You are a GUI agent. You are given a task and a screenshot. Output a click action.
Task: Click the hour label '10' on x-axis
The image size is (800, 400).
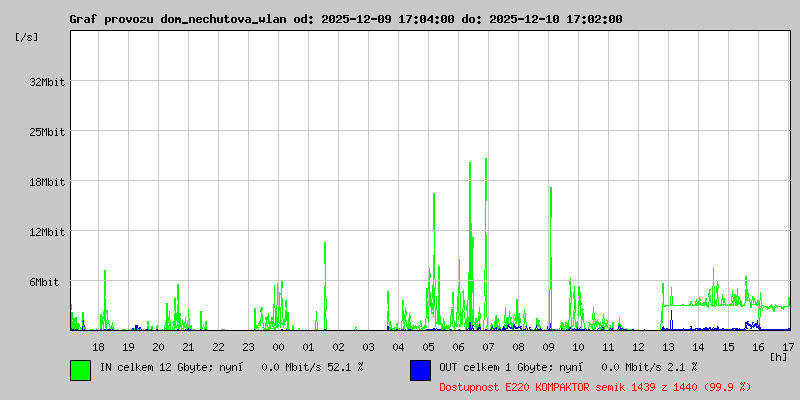[578, 347]
